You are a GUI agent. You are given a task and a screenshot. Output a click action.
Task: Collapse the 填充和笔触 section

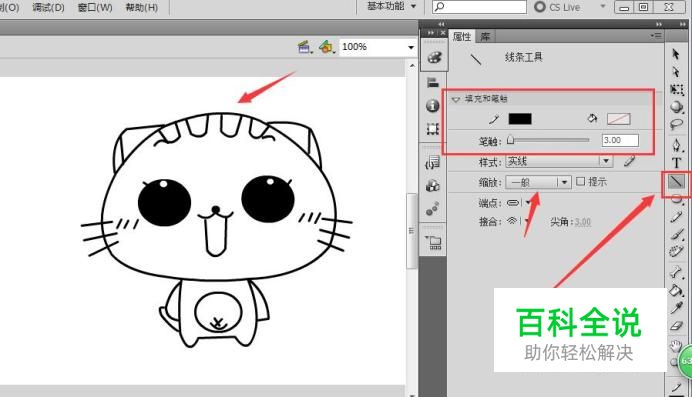[455, 99]
